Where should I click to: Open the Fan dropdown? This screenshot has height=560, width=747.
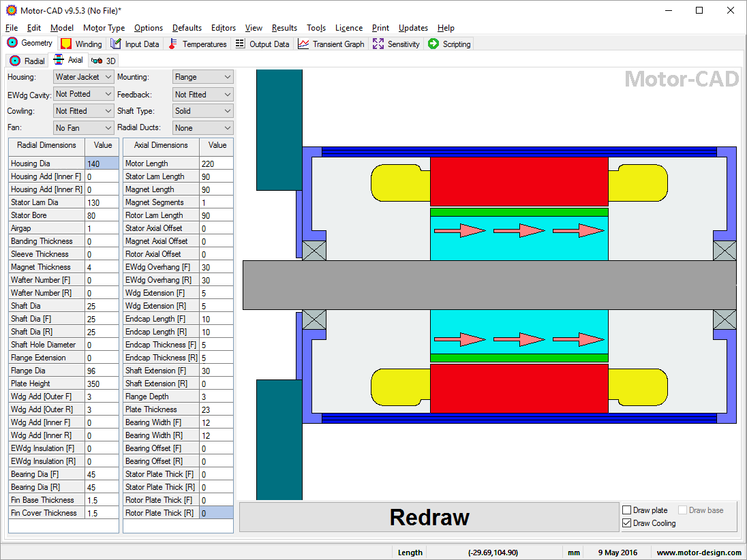[83, 127]
